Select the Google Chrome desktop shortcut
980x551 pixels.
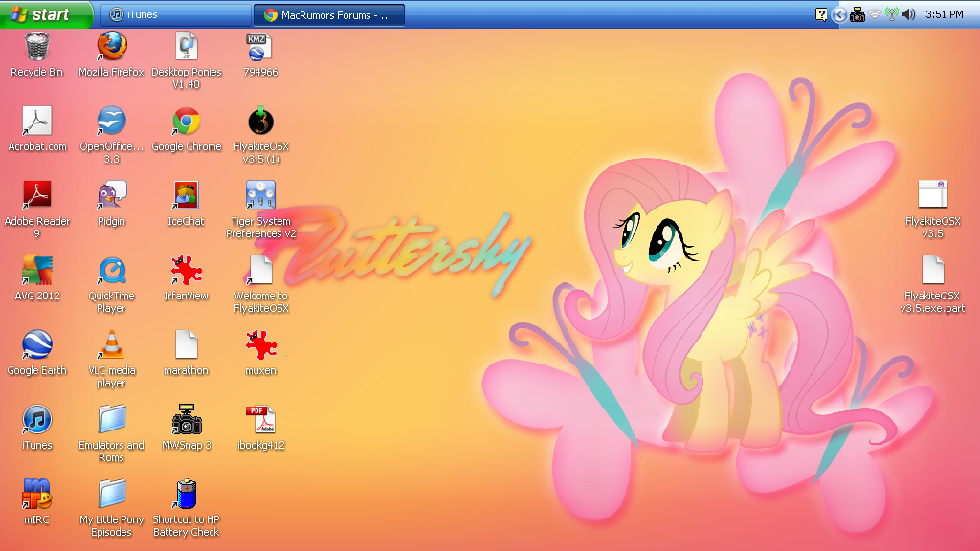point(187,121)
